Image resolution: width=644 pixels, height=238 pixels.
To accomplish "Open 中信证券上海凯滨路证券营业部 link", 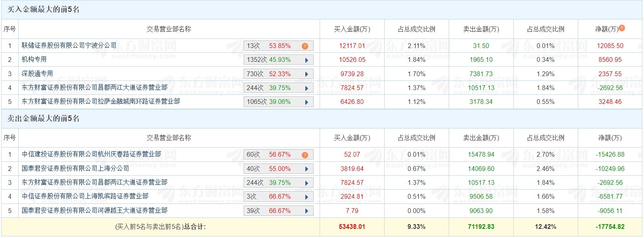I will (85, 196).
